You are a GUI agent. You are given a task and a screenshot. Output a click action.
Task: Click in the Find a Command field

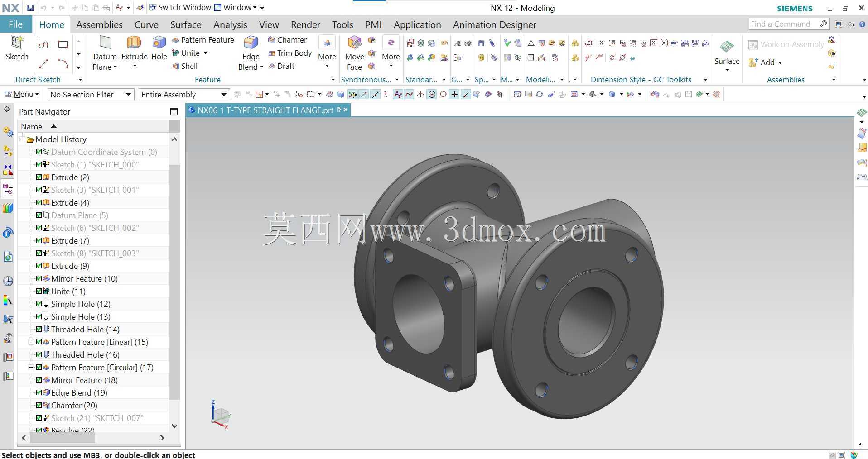pyautogui.click(x=784, y=24)
